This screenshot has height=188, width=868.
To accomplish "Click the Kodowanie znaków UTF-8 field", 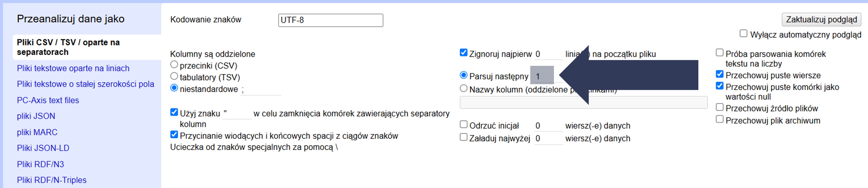I will point(330,20).
